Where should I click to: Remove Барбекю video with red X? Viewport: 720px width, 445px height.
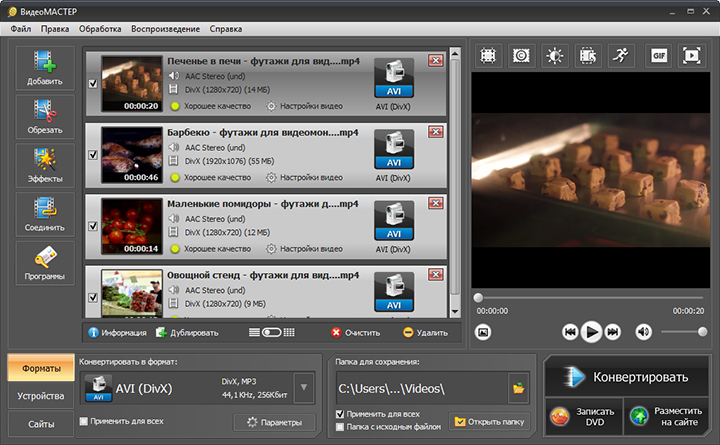tap(435, 132)
